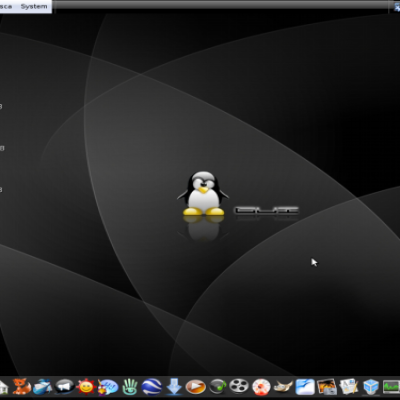
Task: Click the Tux penguin desktop logo
Action: 203,193
